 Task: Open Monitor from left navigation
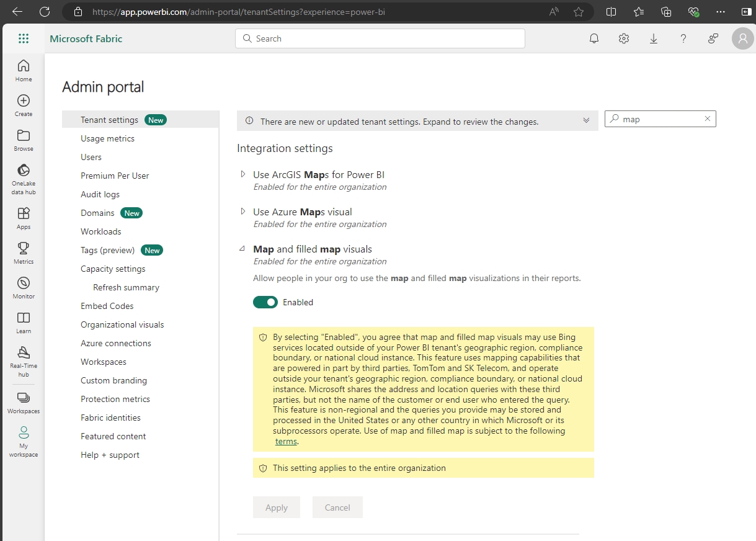(24, 287)
